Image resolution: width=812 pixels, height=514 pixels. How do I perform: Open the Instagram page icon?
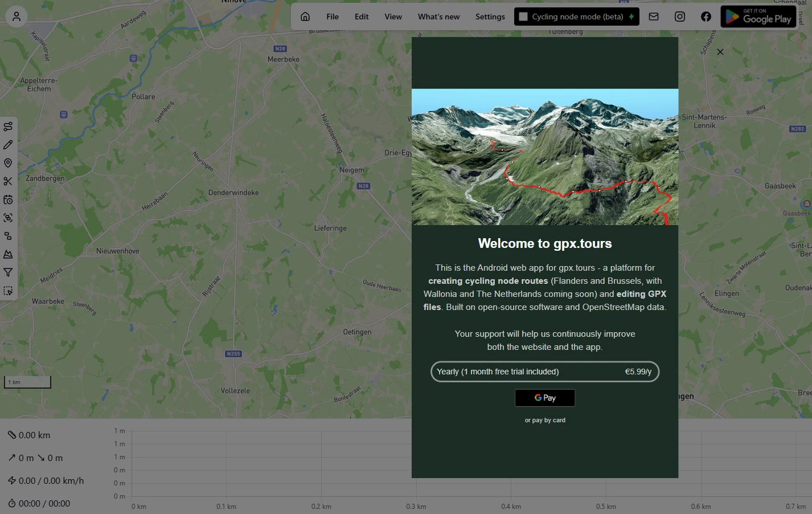point(680,17)
